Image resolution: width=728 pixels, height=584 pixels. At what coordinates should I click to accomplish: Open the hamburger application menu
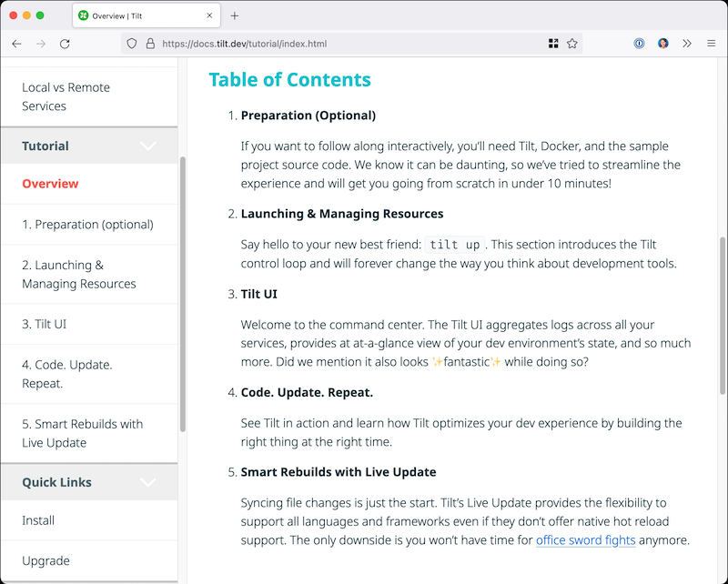tap(711, 44)
